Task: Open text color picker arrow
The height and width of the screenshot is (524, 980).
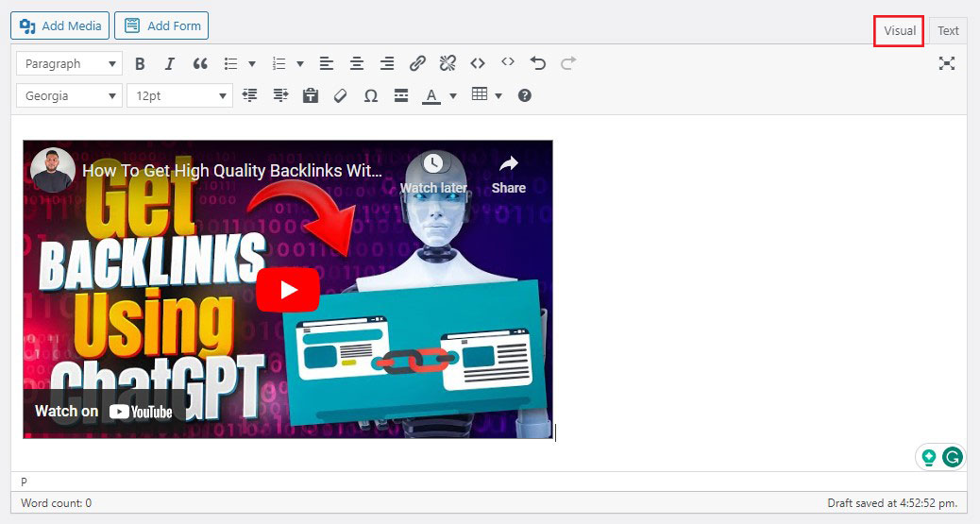Action: [453, 95]
